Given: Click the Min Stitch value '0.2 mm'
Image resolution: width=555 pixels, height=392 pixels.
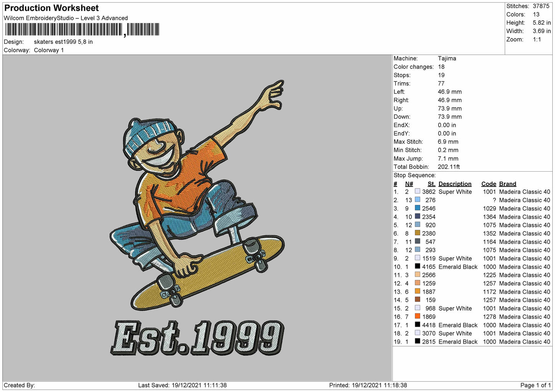Looking at the screenshot, I should coord(449,150).
